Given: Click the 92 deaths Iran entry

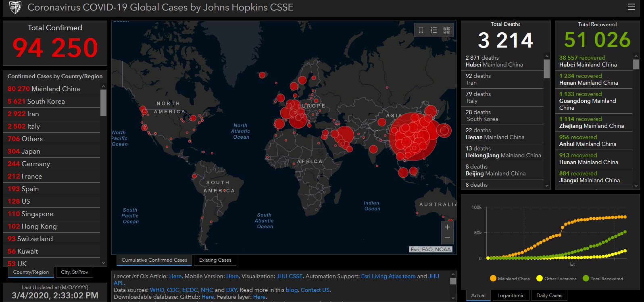Looking at the screenshot, I should [503, 79].
